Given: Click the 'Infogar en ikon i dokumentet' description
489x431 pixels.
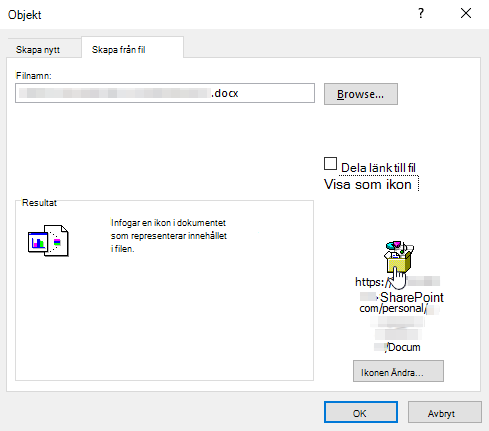Looking at the screenshot, I should (x=169, y=236).
